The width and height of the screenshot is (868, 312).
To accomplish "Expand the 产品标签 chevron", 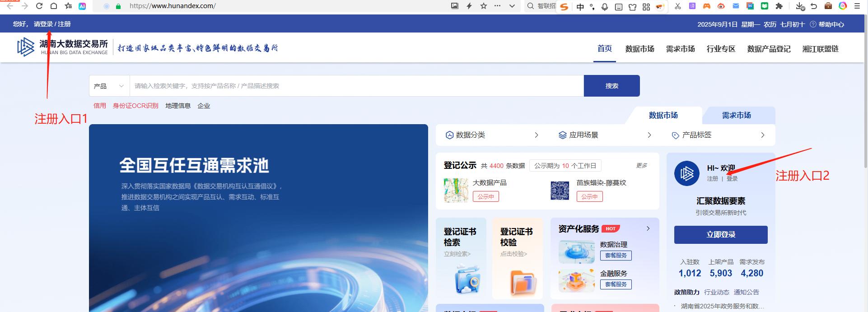I will [x=762, y=135].
